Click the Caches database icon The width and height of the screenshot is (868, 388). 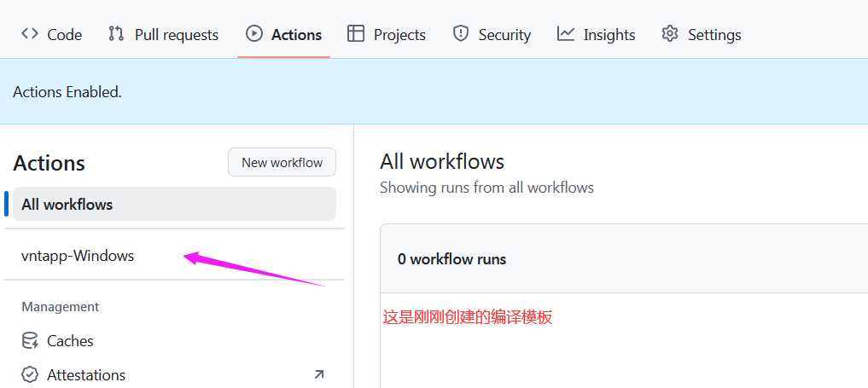coord(30,340)
